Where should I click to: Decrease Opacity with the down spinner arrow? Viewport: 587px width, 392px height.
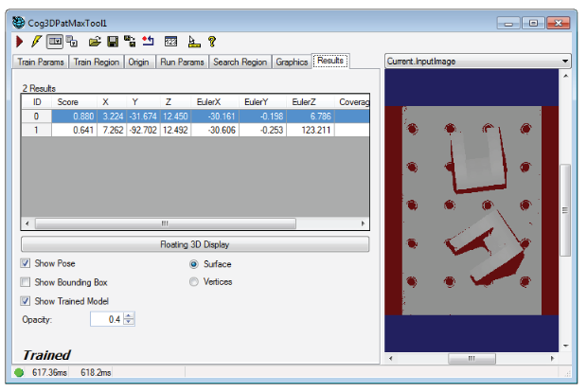(129, 322)
